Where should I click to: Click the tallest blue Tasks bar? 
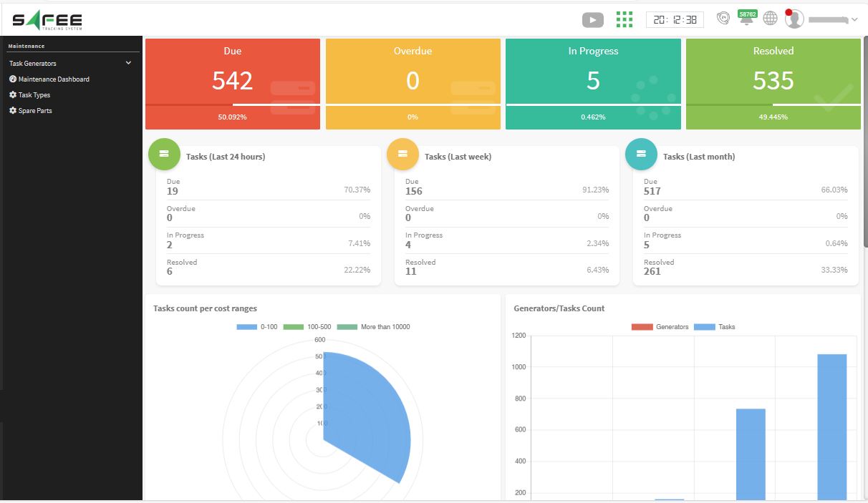point(832,426)
